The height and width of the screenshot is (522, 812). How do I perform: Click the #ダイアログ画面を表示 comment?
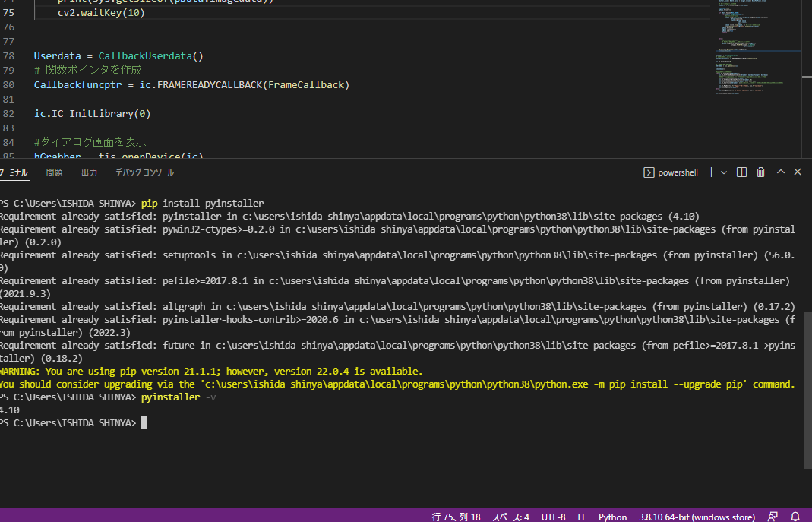coord(90,142)
